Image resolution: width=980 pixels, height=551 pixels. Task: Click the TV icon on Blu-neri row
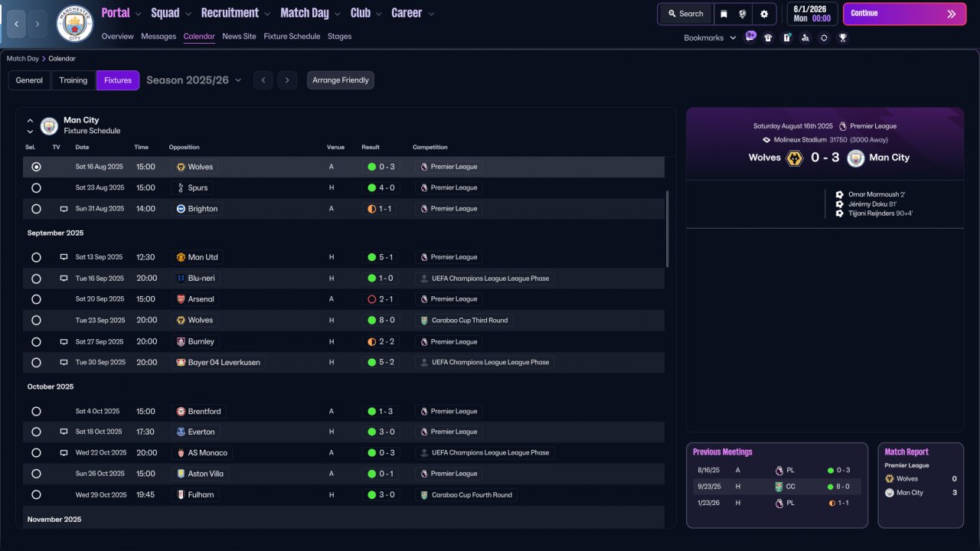click(64, 279)
